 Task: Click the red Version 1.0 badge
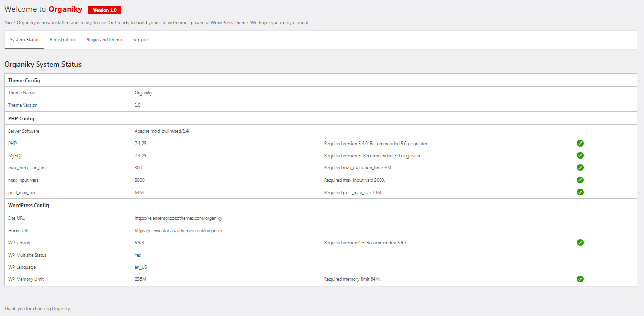coord(104,10)
